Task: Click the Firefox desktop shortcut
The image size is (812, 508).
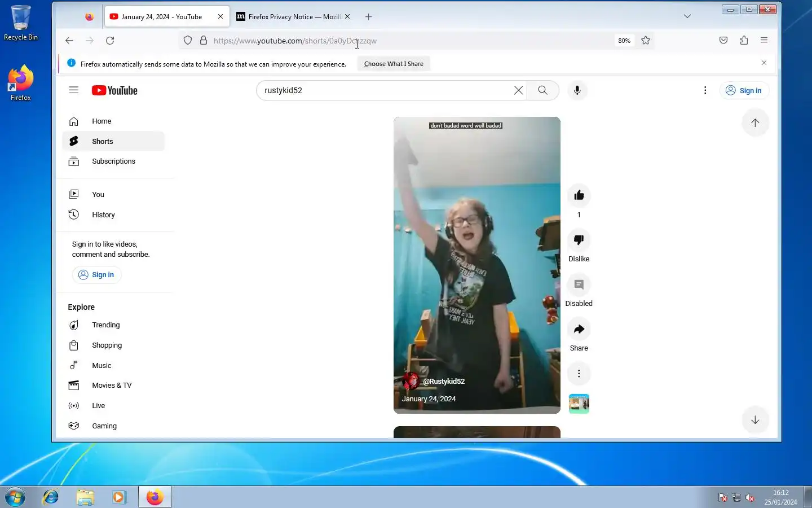Action: [21, 83]
